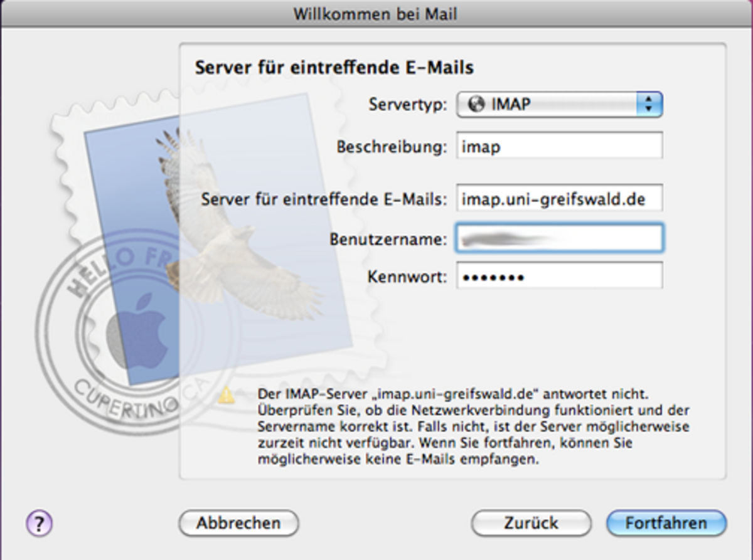753x560 pixels.
Task: Click the yellow warning triangle icon
Action: [226, 396]
